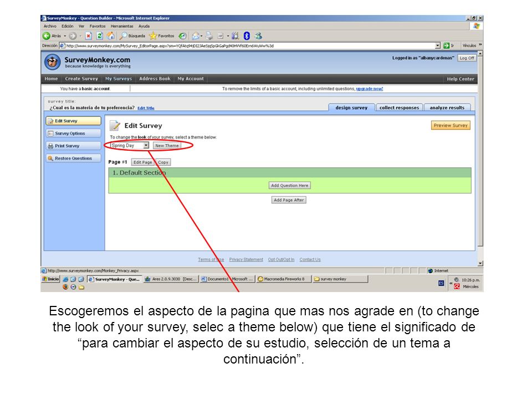Open Búsqueda search magnifier
Image resolution: width=532 pixels, height=399 pixels.
pos(124,35)
